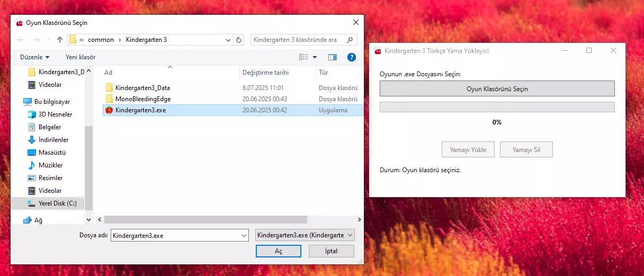
Task: Change the view layout icon
Action: pyautogui.click(x=303, y=57)
